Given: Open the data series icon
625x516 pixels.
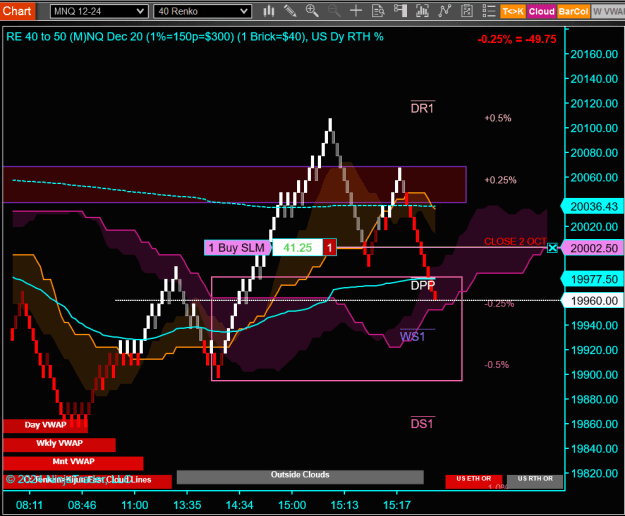Looking at the screenshot, I should pyautogui.click(x=422, y=11).
